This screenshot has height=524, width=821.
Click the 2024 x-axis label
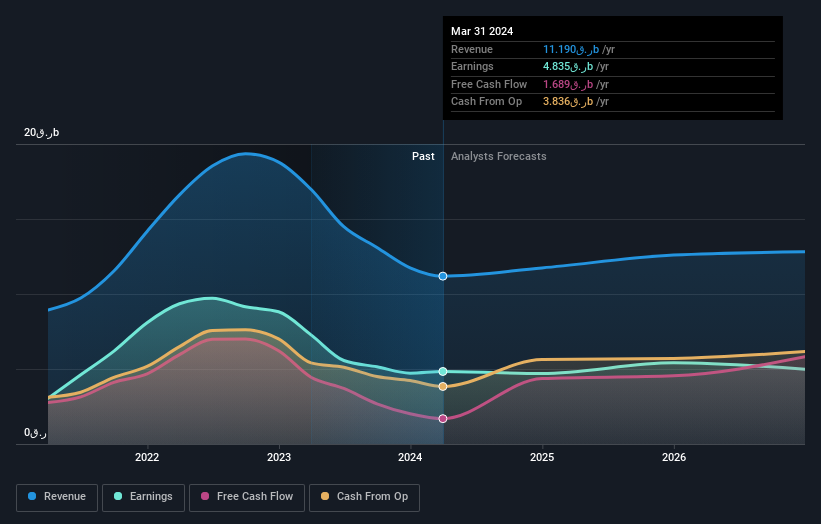tap(410, 457)
